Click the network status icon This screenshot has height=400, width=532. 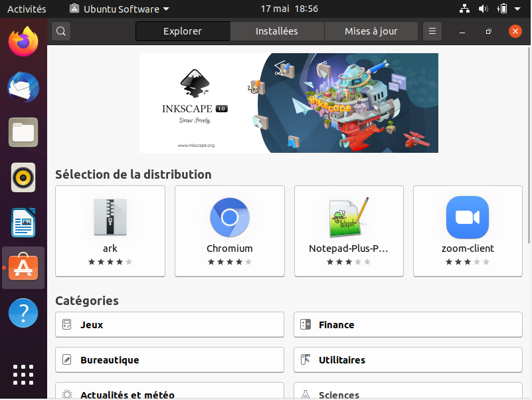tap(464, 9)
